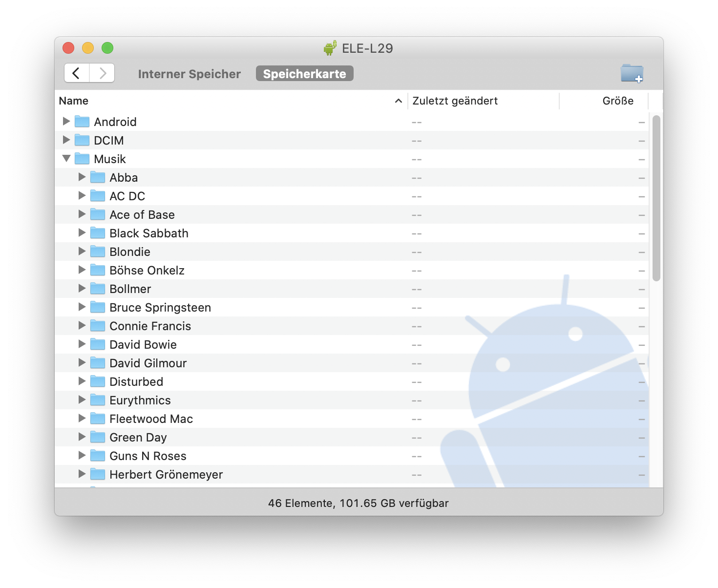Click the vertical scrollbar thumb
Image resolution: width=718 pixels, height=588 pixels.
(656, 198)
